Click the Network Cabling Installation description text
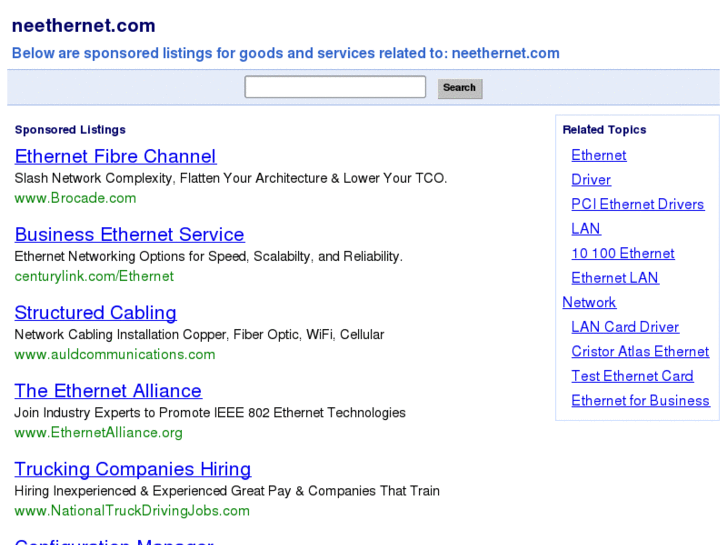 pyautogui.click(x=199, y=334)
